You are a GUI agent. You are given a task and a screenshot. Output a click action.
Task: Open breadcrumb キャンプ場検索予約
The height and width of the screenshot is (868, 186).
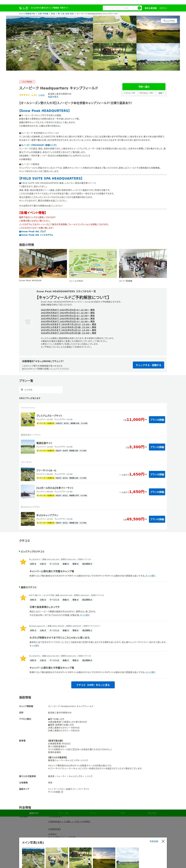pos(27,14)
